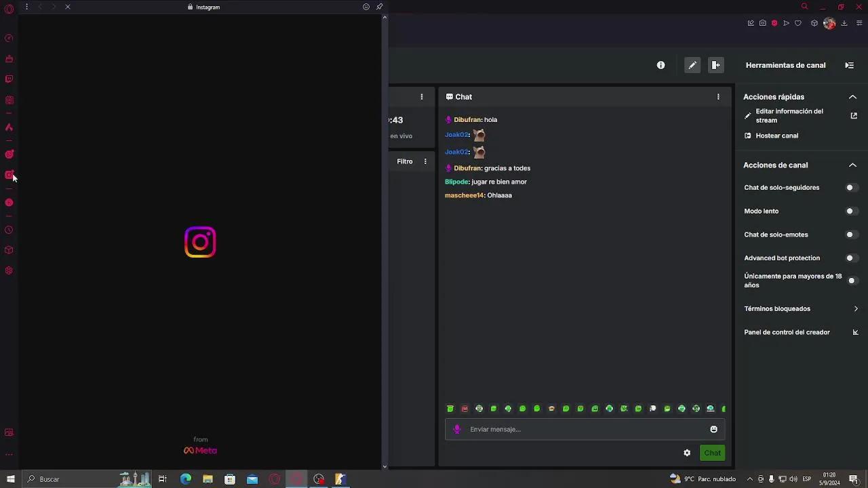Open Términos bloqueados chevron
Image resolution: width=868 pixels, height=488 pixels.
pyautogui.click(x=856, y=309)
